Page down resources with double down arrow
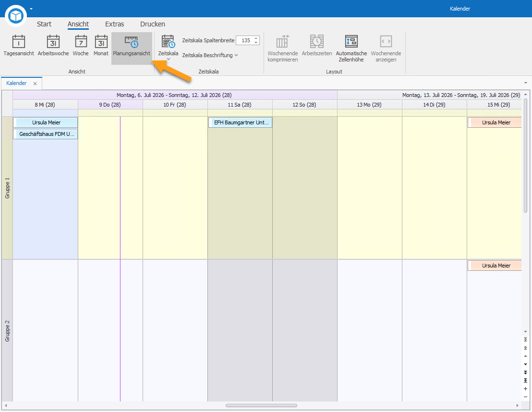The image size is (532, 412). [526, 372]
